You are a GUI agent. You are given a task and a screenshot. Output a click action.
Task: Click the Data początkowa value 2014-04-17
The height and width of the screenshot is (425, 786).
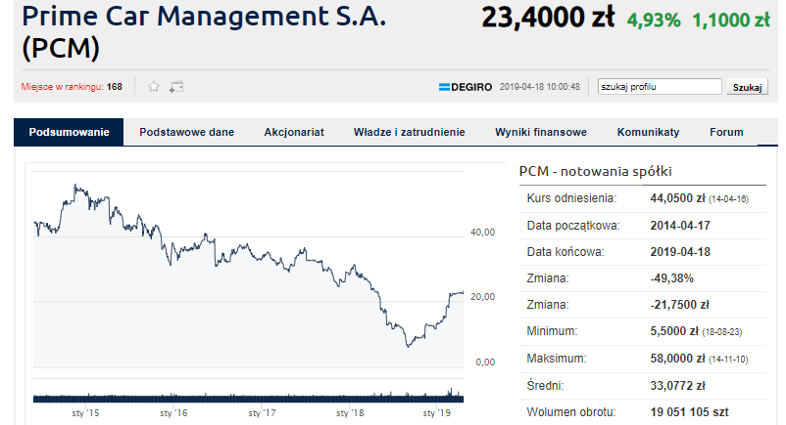(x=680, y=226)
